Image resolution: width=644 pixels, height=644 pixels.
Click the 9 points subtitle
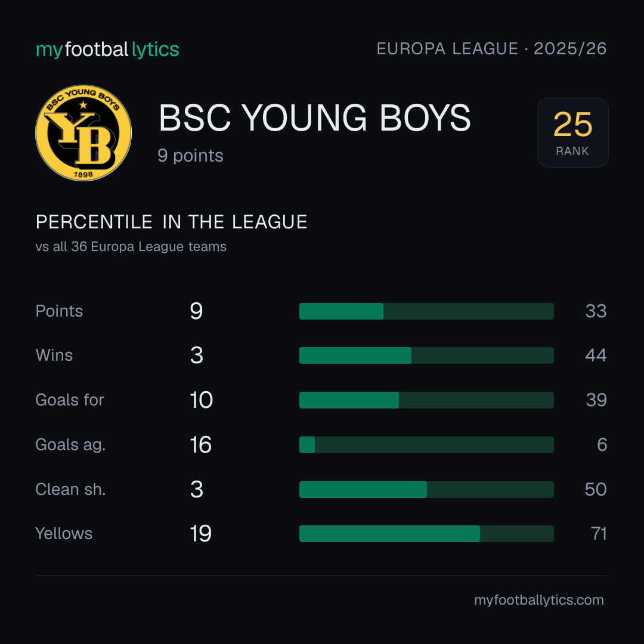[191, 156]
